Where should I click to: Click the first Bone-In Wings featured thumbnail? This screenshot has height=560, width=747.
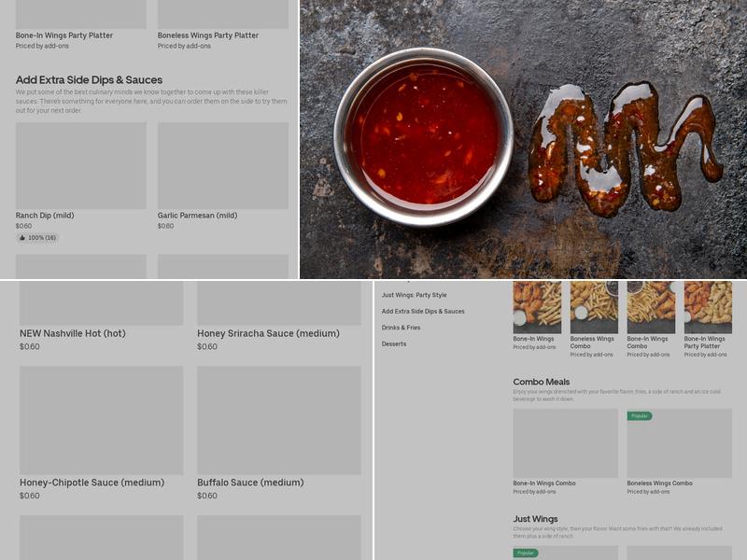537,307
